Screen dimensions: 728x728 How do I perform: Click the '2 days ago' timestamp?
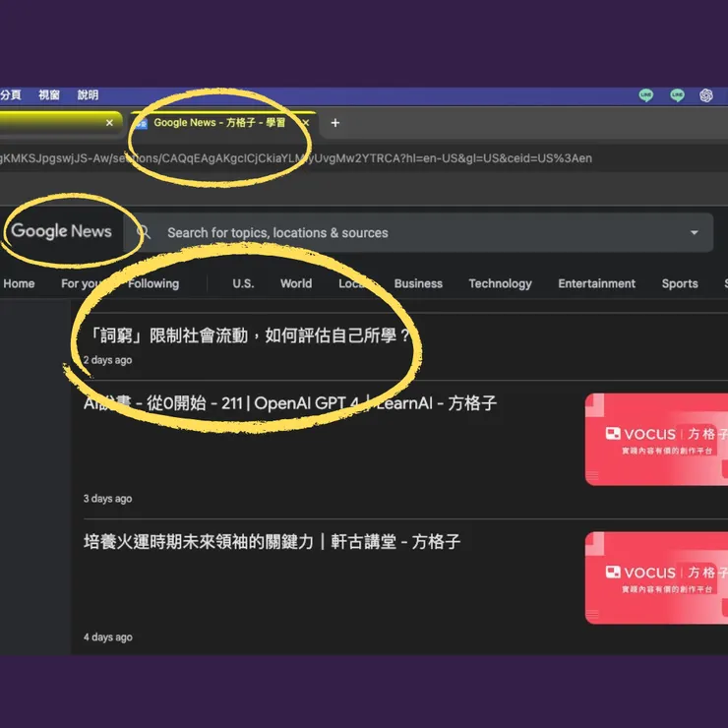coord(107,360)
